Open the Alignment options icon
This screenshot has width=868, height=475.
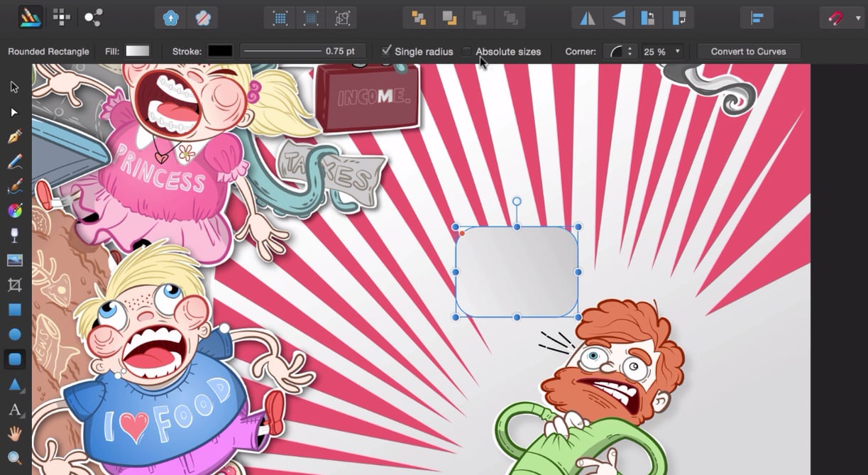point(757,18)
